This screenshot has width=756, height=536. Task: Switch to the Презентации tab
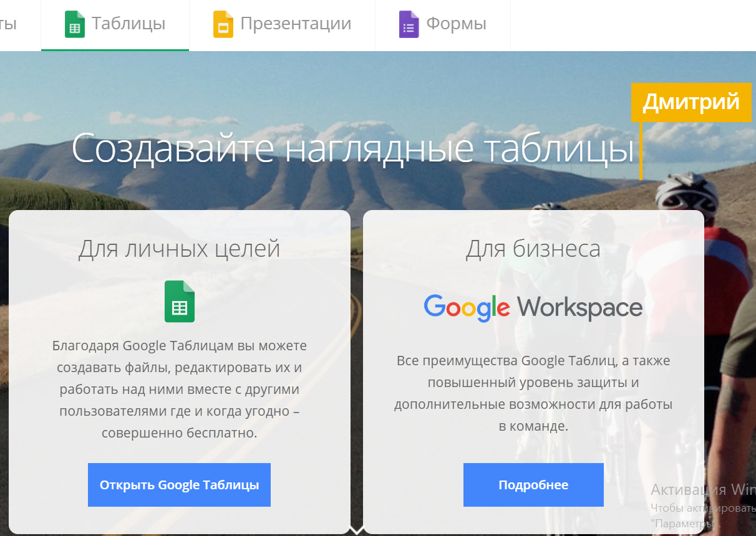point(282,25)
